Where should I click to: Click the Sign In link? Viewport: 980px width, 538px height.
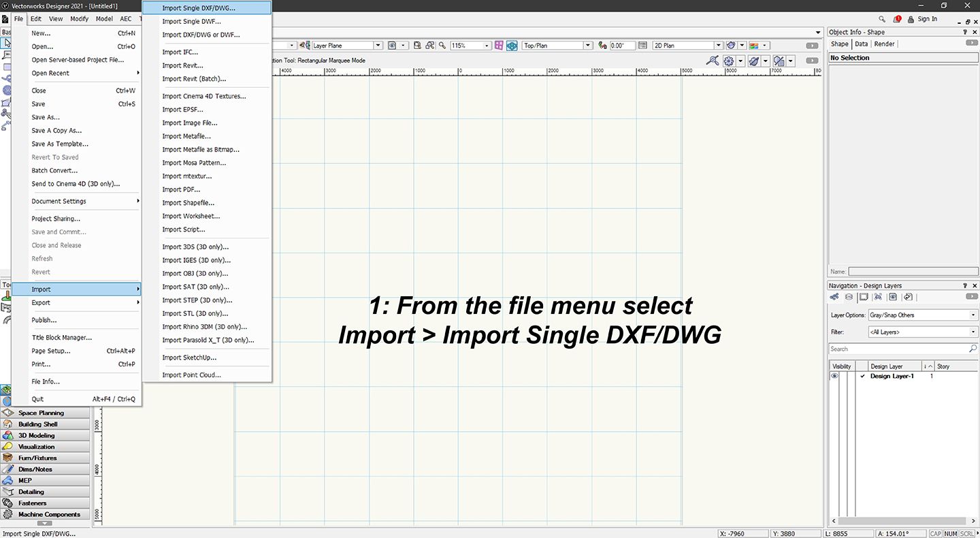pyautogui.click(x=927, y=19)
